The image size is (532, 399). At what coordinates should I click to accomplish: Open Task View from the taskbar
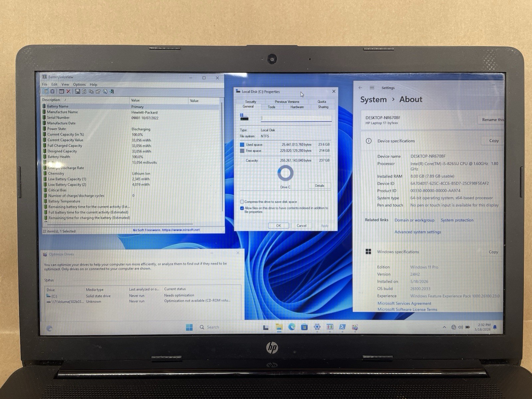[x=266, y=327]
